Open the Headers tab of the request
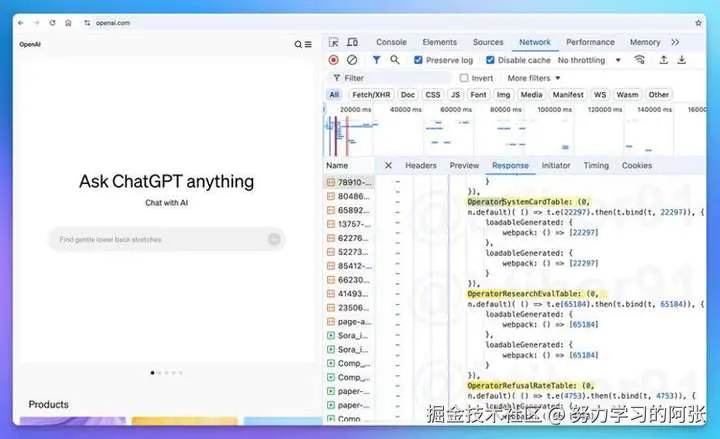Image resolution: width=720 pixels, height=439 pixels. pyautogui.click(x=421, y=165)
